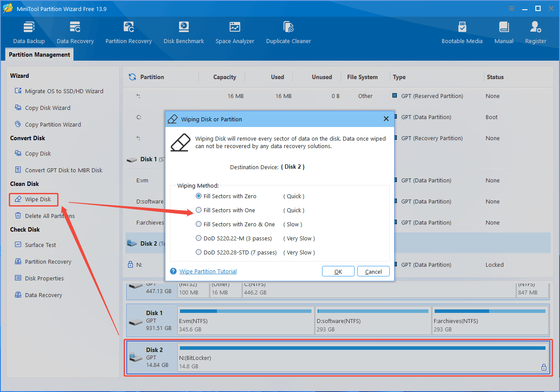Image resolution: width=560 pixels, height=392 pixels.
Task: Confirm wiping with the OK button
Action: pyautogui.click(x=338, y=272)
